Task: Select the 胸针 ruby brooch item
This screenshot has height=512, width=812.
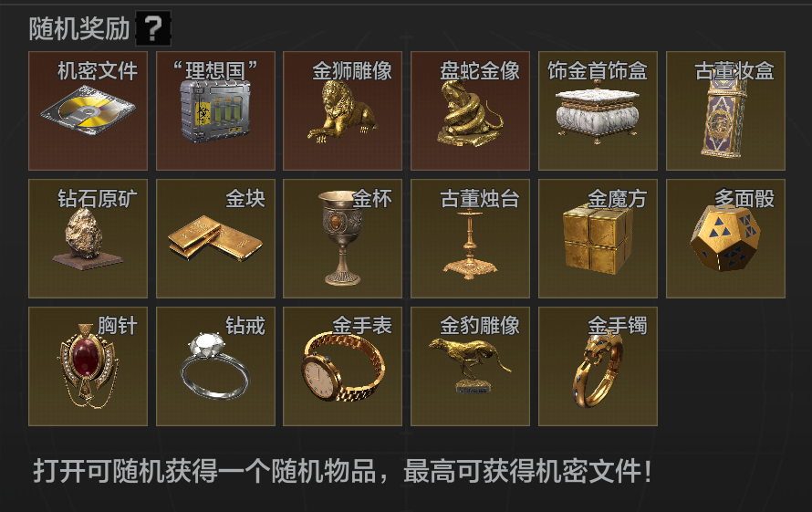Action: tap(88, 366)
